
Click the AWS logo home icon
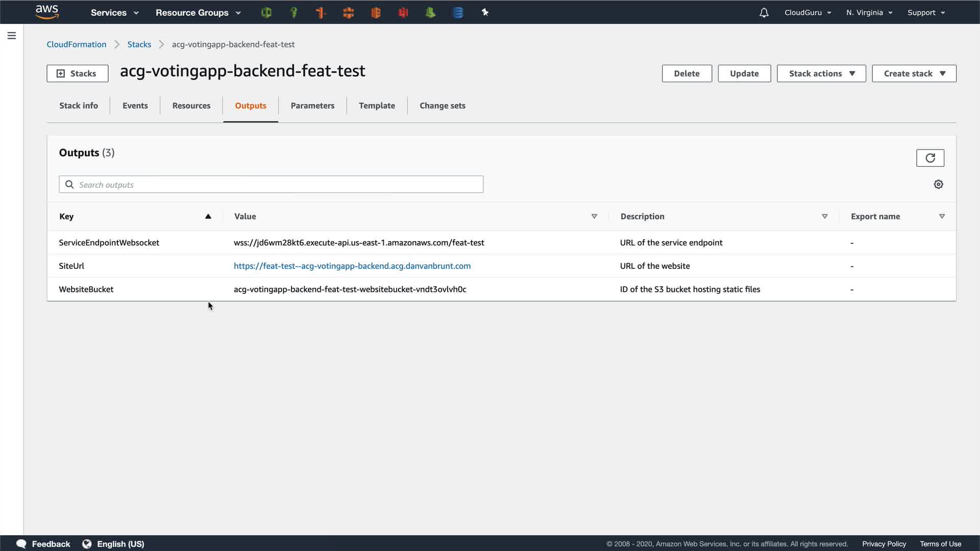[47, 12]
